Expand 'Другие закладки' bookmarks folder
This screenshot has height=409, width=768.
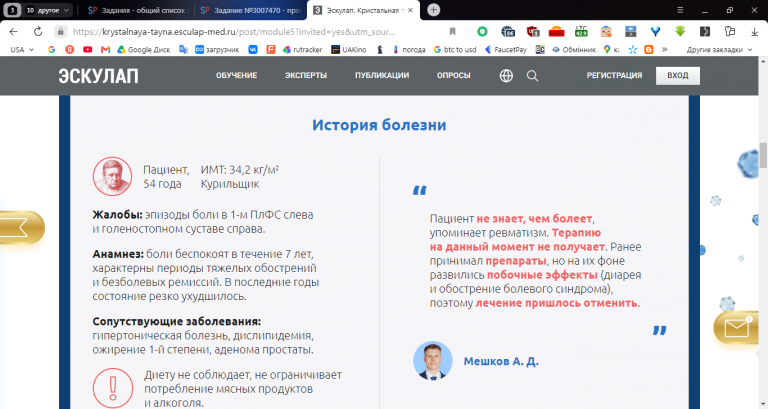719,49
